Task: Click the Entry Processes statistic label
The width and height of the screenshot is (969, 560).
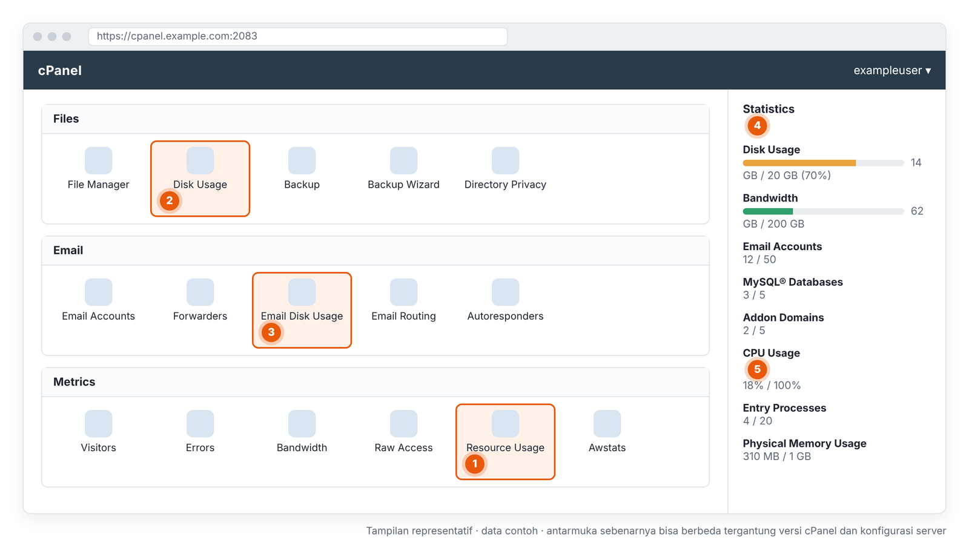Action: pos(784,408)
